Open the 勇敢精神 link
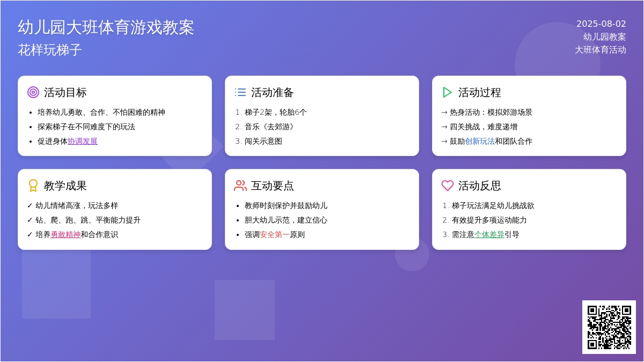644x362 pixels. point(65,235)
